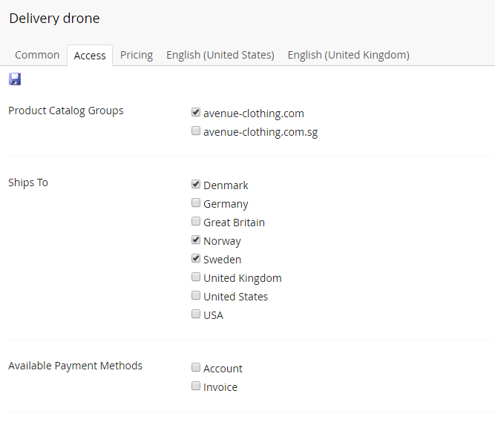Image resolution: width=495 pixels, height=448 pixels.
Task: Check the Germany shipping checkbox
Action: [196, 202]
